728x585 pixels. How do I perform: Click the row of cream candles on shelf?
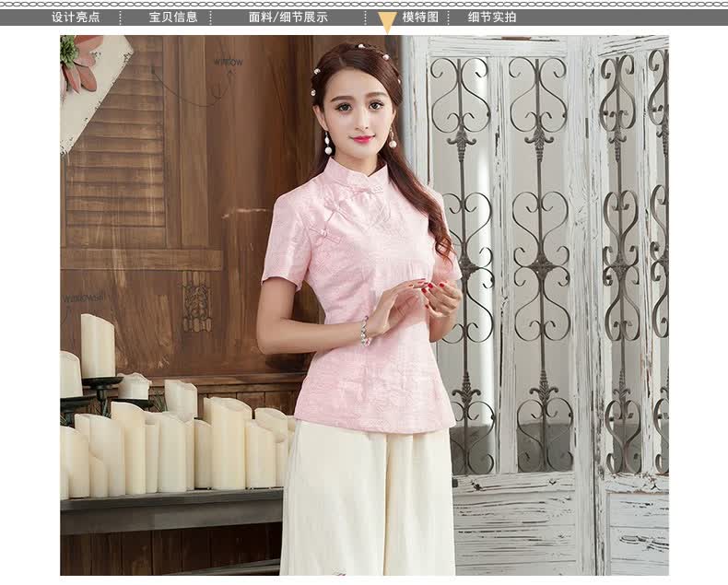coord(184,447)
